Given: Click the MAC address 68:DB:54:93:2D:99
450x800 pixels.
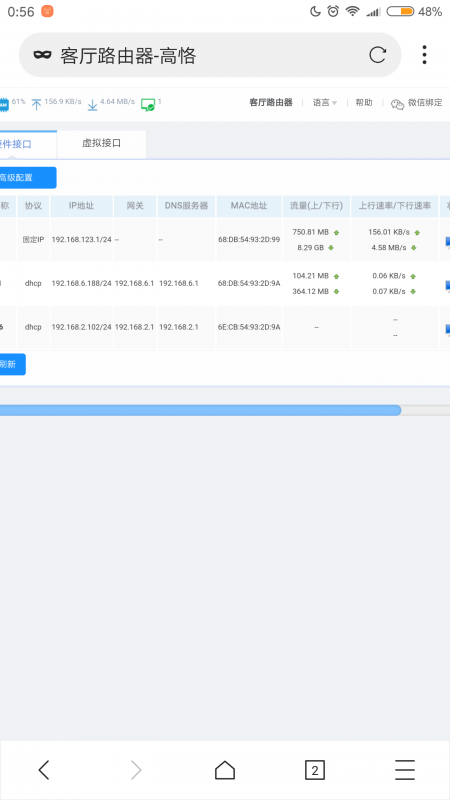Looking at the screenshot, I should pos(249,239).
